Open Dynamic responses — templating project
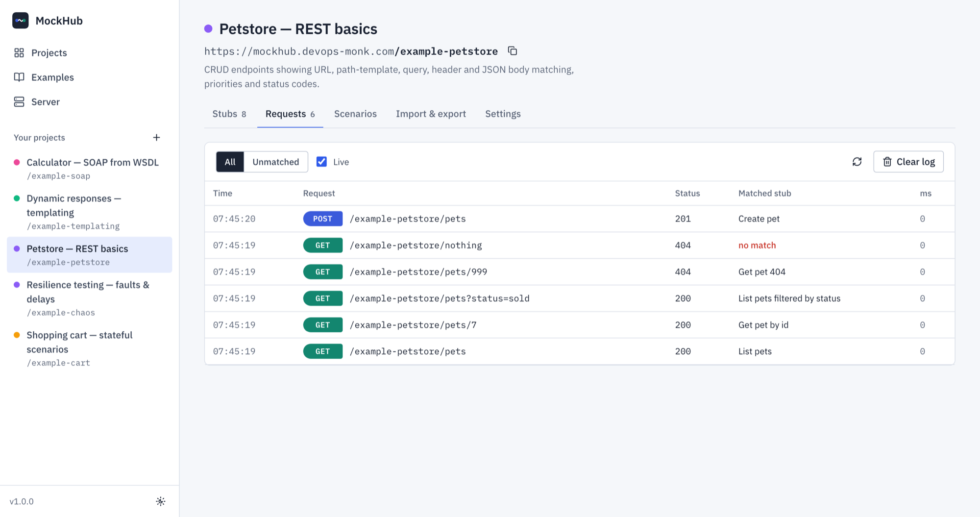Screen dimensions: 980x517 coord(90,212)
